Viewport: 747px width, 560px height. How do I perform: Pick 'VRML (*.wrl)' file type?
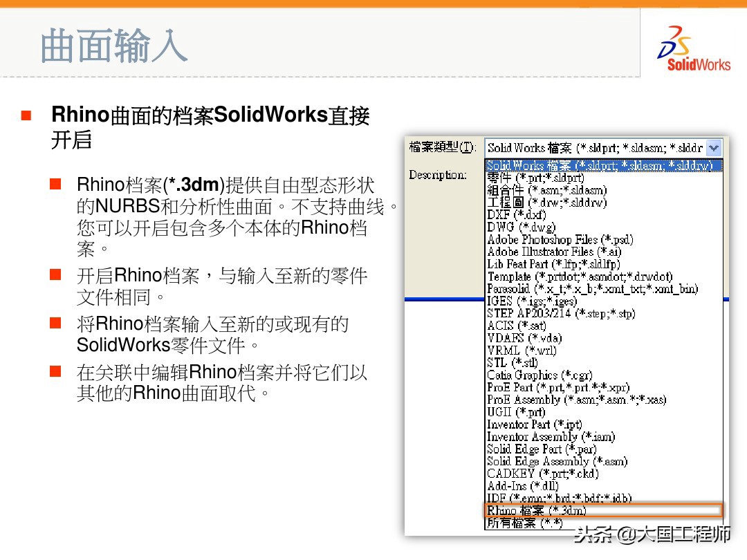[x=604, y=351]
